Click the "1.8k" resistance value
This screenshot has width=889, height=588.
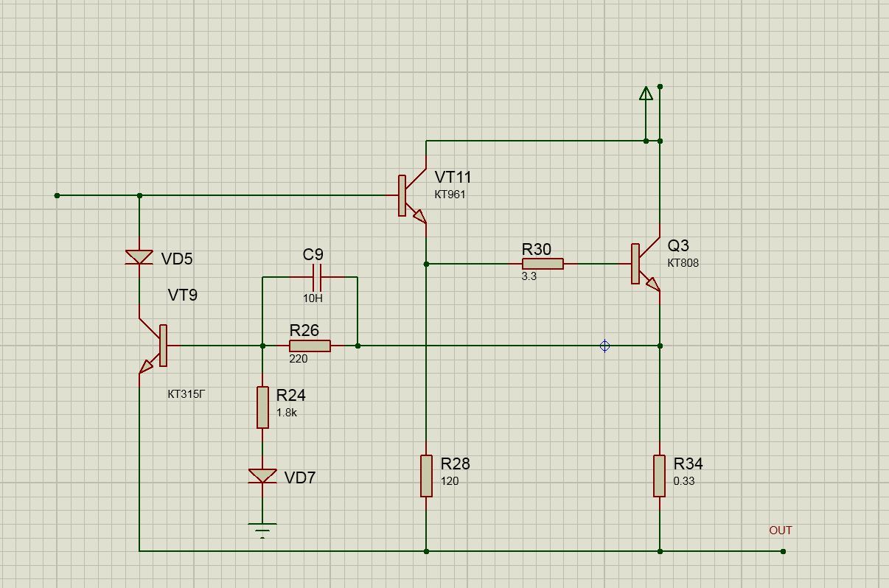tap(287, 413)
